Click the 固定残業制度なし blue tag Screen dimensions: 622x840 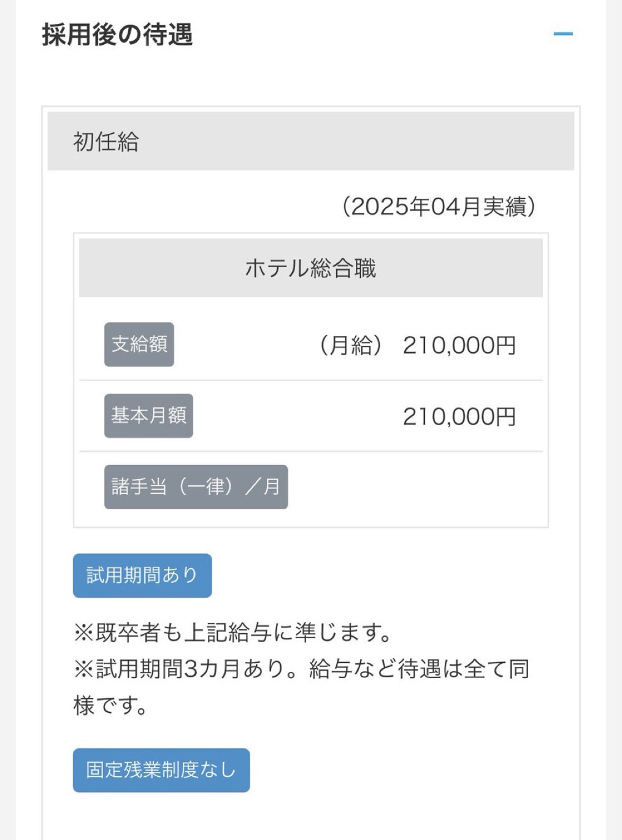click(x=161, y=770)
